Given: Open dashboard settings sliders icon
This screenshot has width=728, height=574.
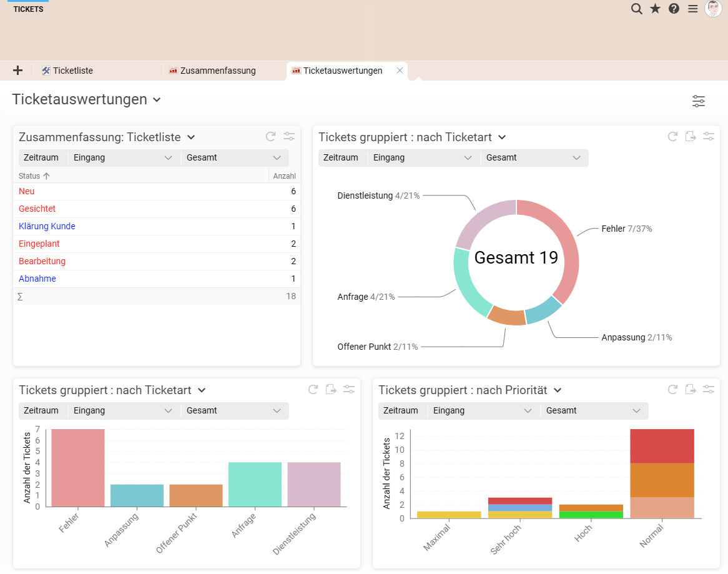Looking at the screenshot, I should tap(698, 101).
